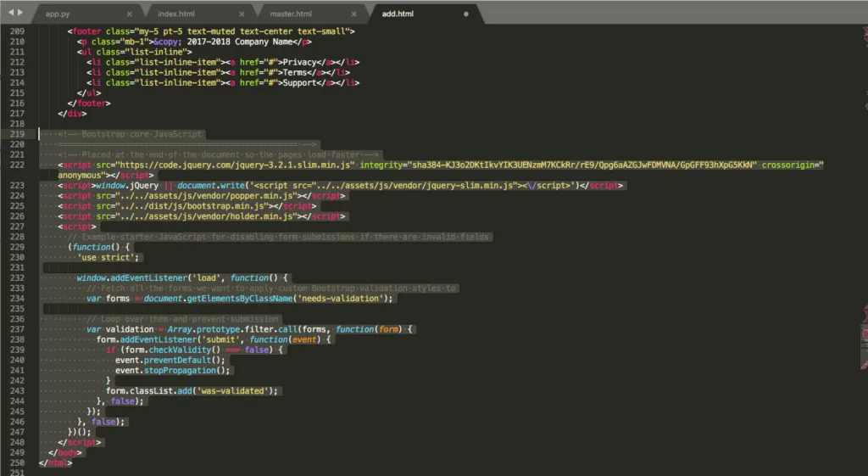This screenshot has height=476, width=868.
Task: Click 'event.stopPropagation();' statement
Action: (172, 370)
